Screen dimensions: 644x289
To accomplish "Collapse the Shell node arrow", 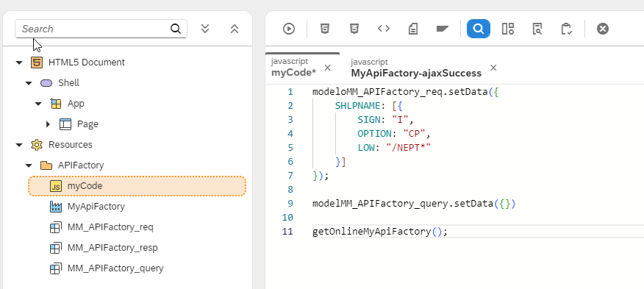I will [29, 83].
